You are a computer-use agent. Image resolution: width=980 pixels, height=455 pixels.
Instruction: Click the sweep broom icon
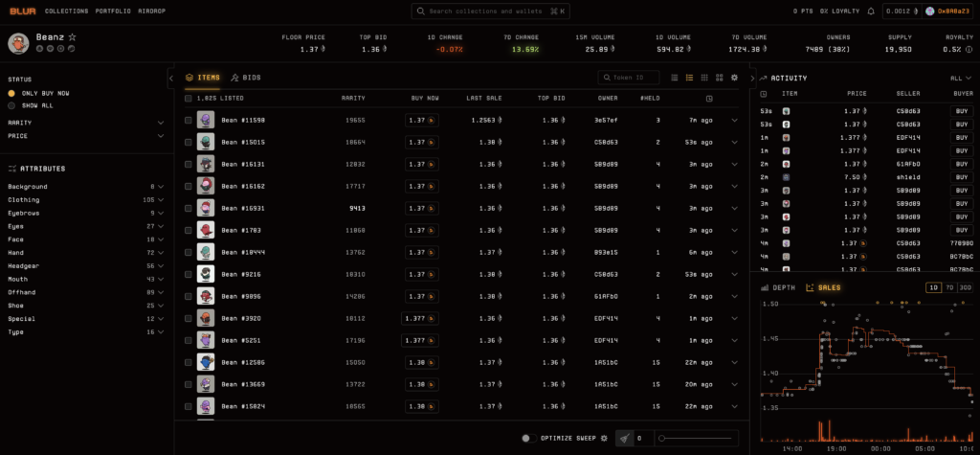(x=624, y=438)
